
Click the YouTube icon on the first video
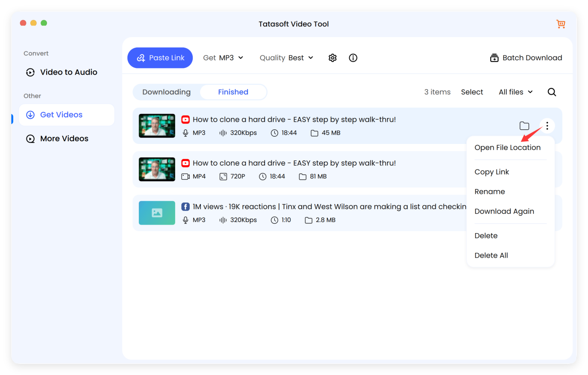click(x=185, y=119)
